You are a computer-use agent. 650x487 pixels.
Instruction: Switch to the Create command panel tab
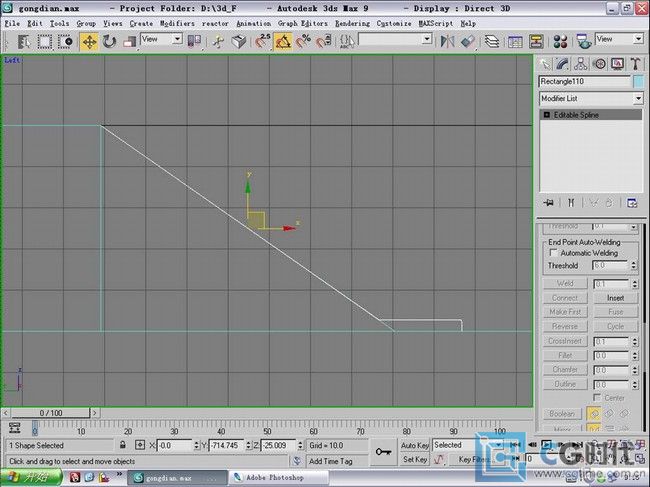[x=545, y=64]
